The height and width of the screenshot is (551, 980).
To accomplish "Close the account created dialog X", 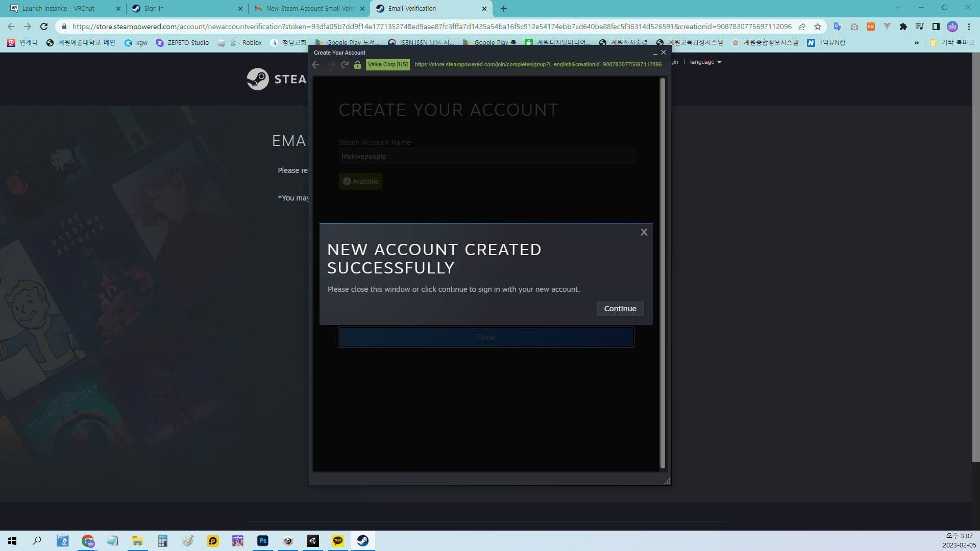I will coord(644,232).
